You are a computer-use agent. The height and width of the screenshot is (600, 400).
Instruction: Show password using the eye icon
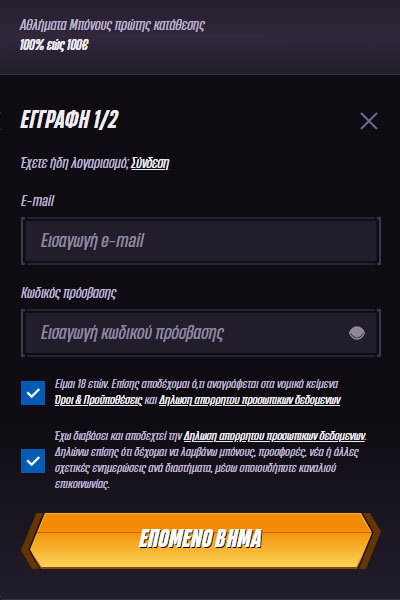357,333
